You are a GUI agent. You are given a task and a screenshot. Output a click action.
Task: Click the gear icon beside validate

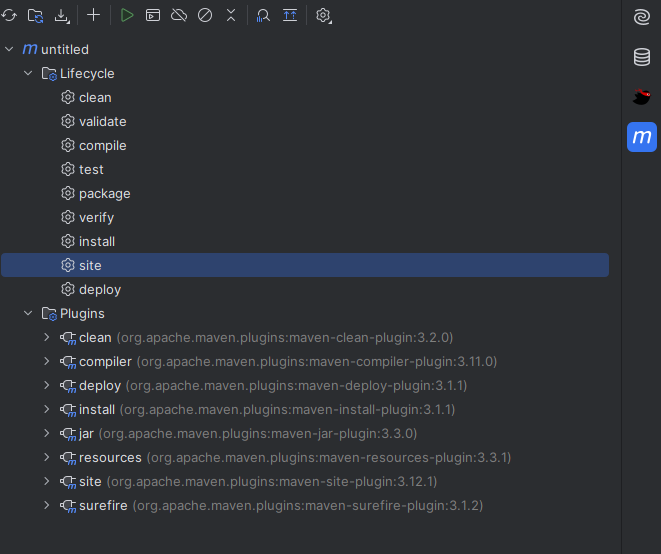coord(68,121)
